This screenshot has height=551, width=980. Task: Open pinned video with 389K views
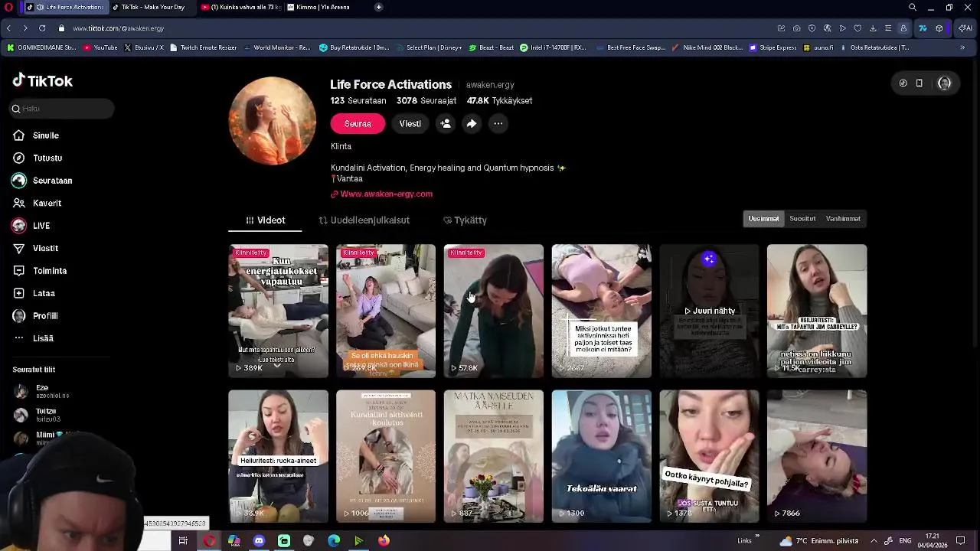278,311
